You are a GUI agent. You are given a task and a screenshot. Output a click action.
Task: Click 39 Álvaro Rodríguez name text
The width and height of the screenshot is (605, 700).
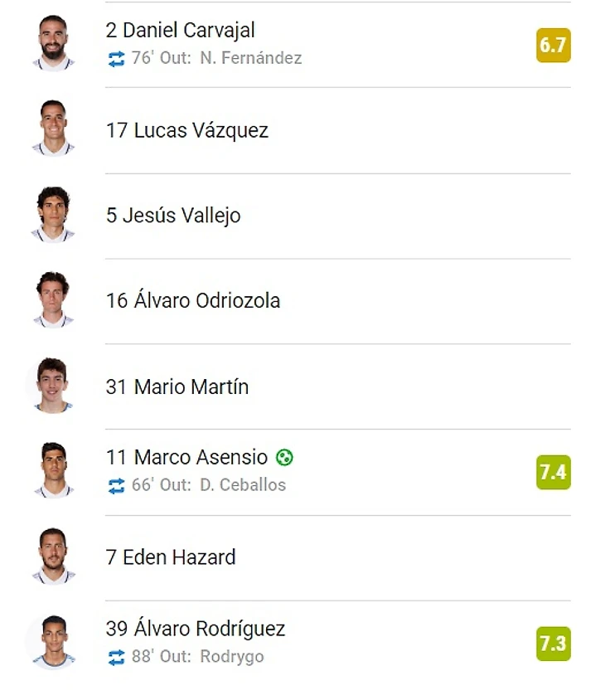coord(196,629)
